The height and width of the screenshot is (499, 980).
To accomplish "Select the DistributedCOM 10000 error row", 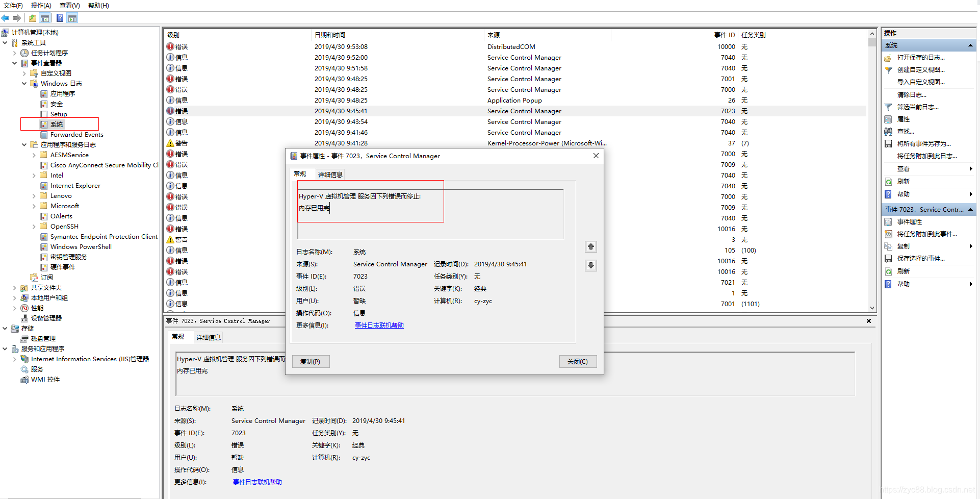I will click(x=515, y=47).
